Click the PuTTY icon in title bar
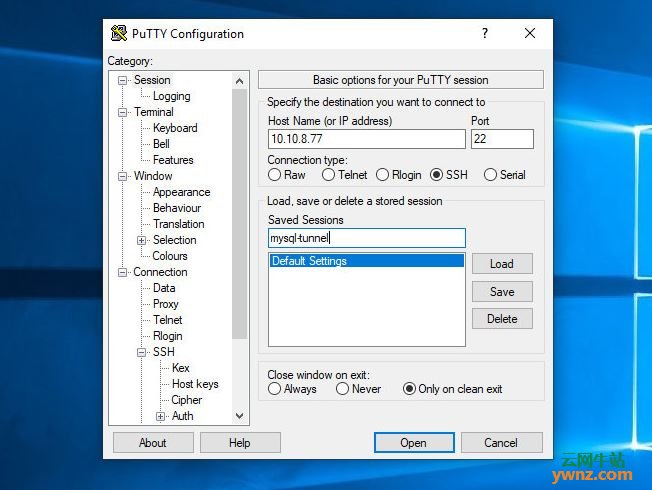652x490 pixels. 119,33
